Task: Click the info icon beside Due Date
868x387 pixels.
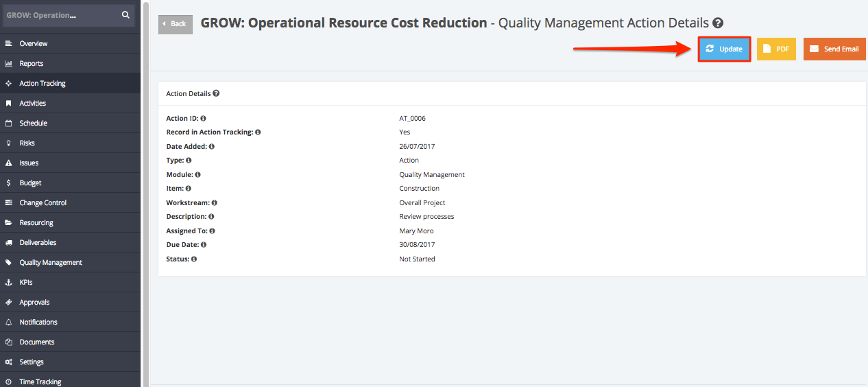Action: click(204, 245)
